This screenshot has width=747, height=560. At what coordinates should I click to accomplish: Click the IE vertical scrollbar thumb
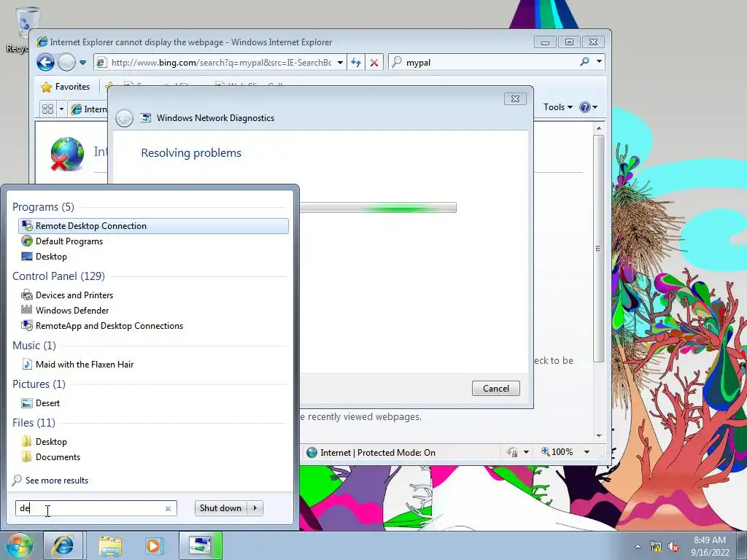tap(599, 249)
